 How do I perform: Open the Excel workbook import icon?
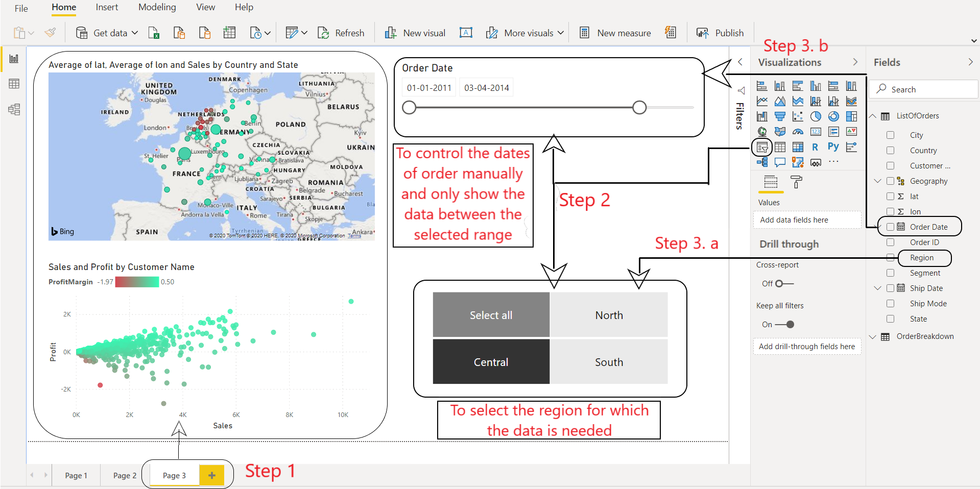pyautogui.click(x=154, y=33)
